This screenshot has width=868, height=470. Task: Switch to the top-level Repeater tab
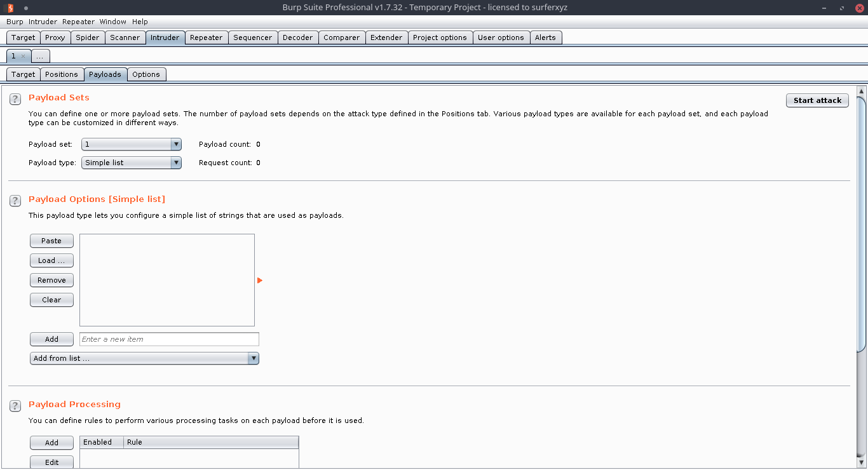pos(207,37)
